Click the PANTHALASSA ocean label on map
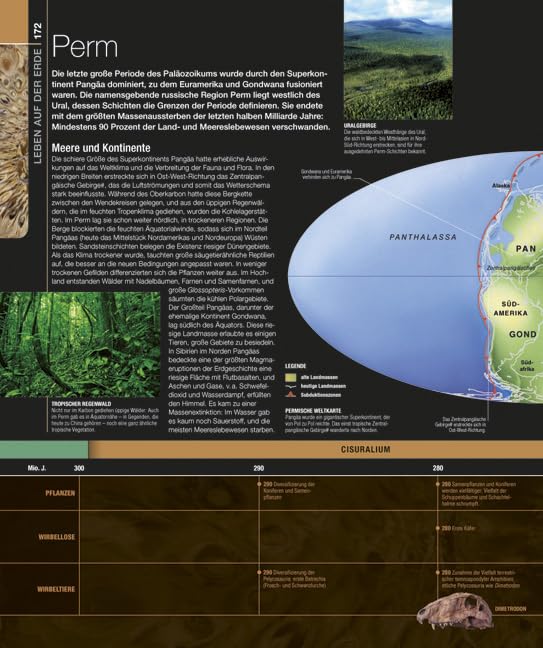543x648 pixels. (423, 237)
